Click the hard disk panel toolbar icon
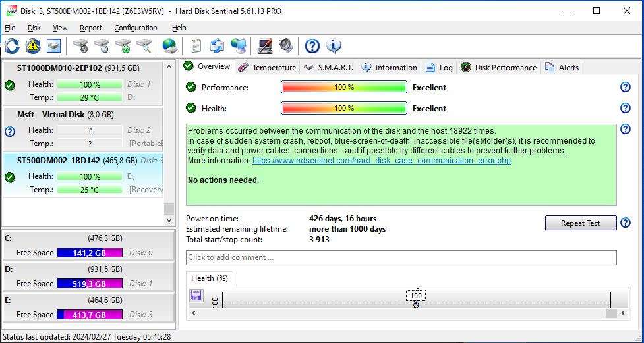The width and height of the screenshot is (644, 343). 54,46
